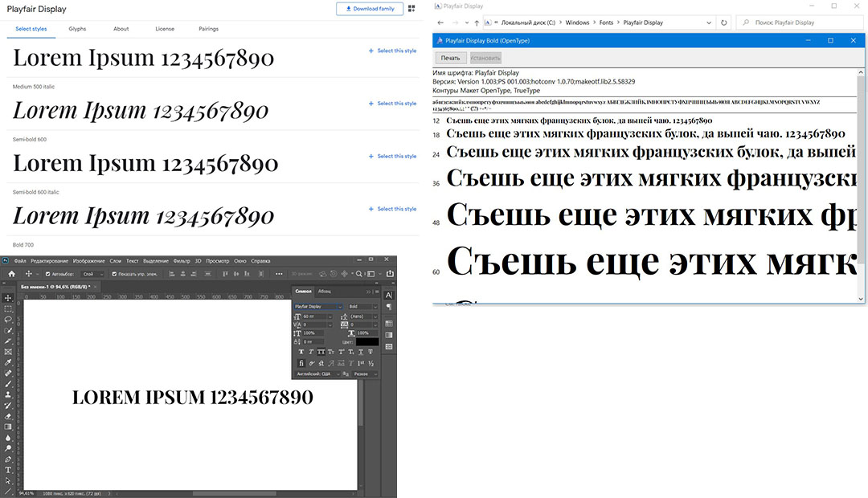Expand Explorer address bar history dropdown
The height and width of the screenshot is (498, 868).
tap(709, 22)
